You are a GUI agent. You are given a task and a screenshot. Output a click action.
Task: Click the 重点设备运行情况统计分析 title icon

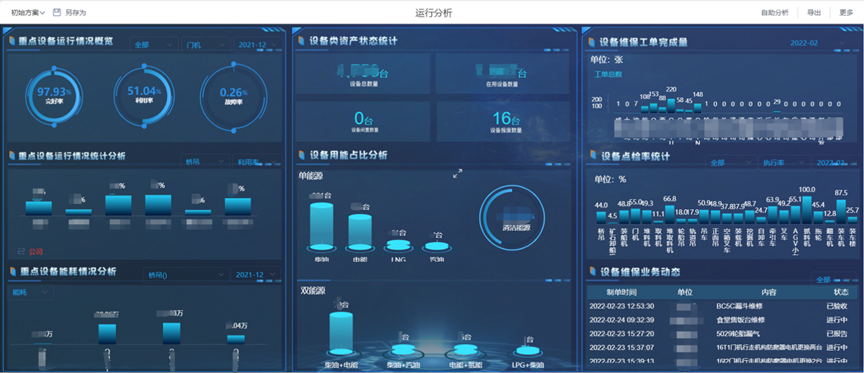tap(13, 155)
